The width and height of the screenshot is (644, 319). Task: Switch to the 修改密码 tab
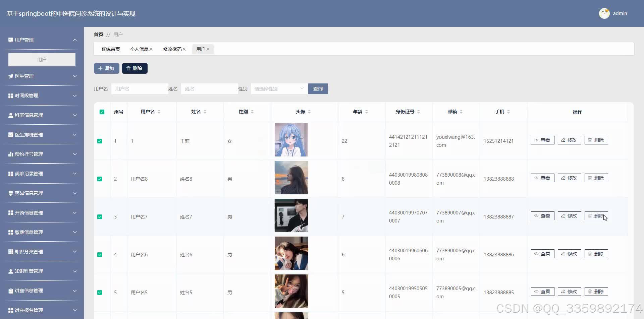[x=172, y=49]
